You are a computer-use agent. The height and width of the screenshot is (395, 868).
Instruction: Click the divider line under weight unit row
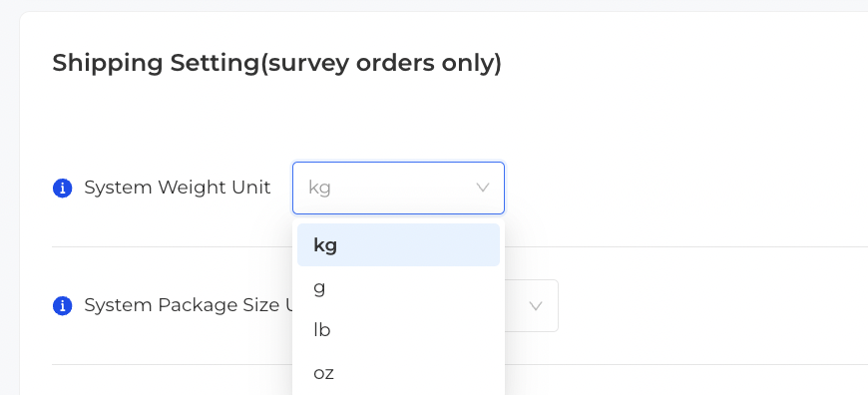686,246
